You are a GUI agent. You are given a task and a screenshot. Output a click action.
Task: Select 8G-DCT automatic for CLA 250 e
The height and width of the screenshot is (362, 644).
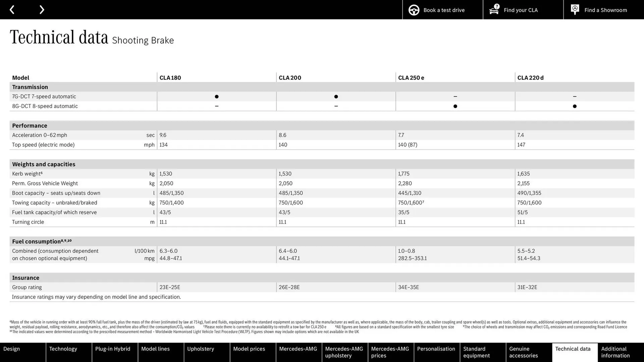click(x=455, y=106)
